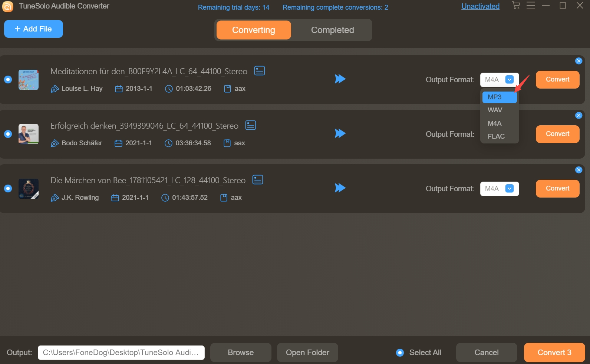The image size is (590, 364).
Task: Click the file format icon on Meditationen row
Action: (227, 89)
